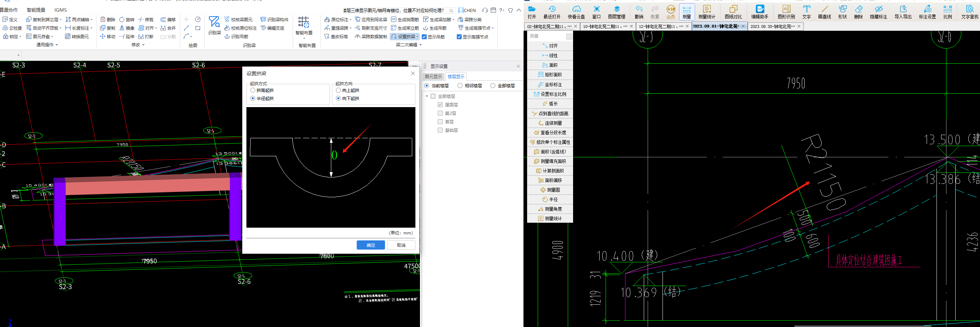Click the 云检查 cloud check icon
This screenshot has width=980, height=327.
click(x=12, y=28)
